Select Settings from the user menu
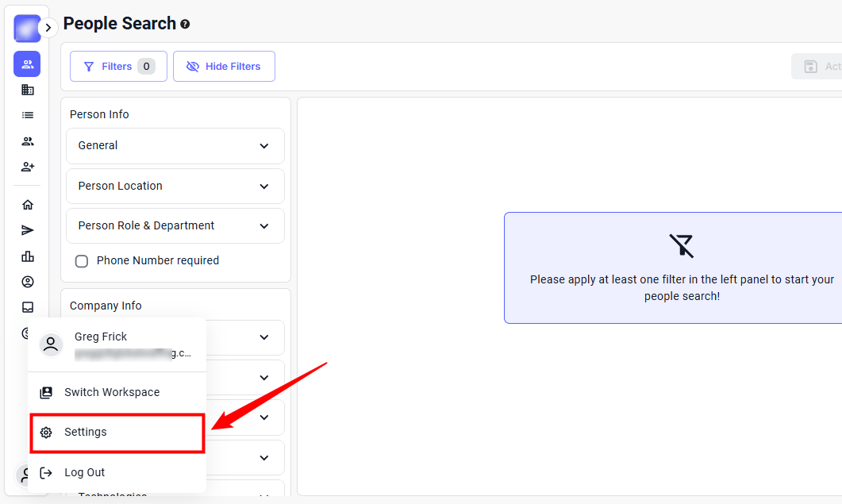 pyautogui.click(x=117, y=433)
